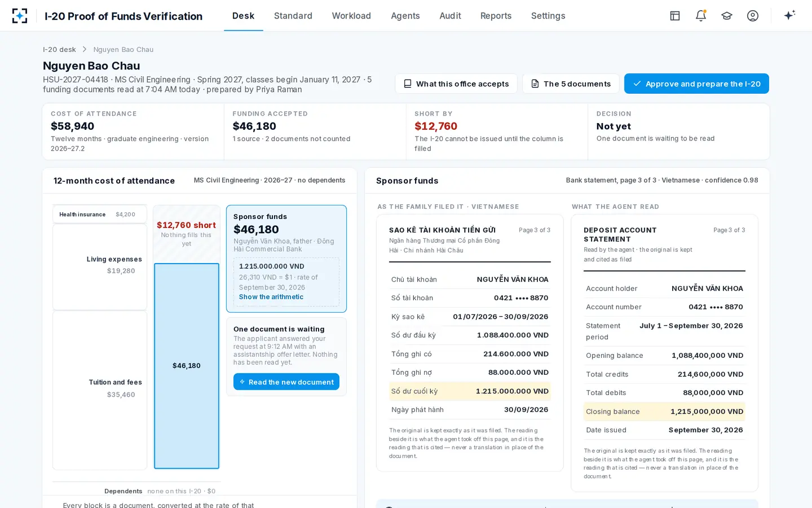Open the Audit tab

coord(451,16)
